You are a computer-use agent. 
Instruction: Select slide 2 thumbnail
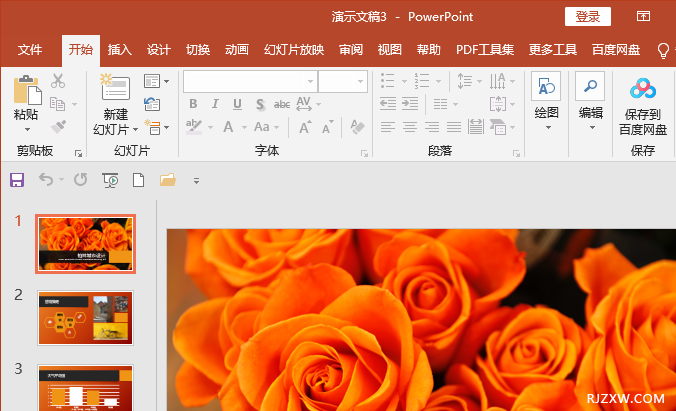coord(85,318)
